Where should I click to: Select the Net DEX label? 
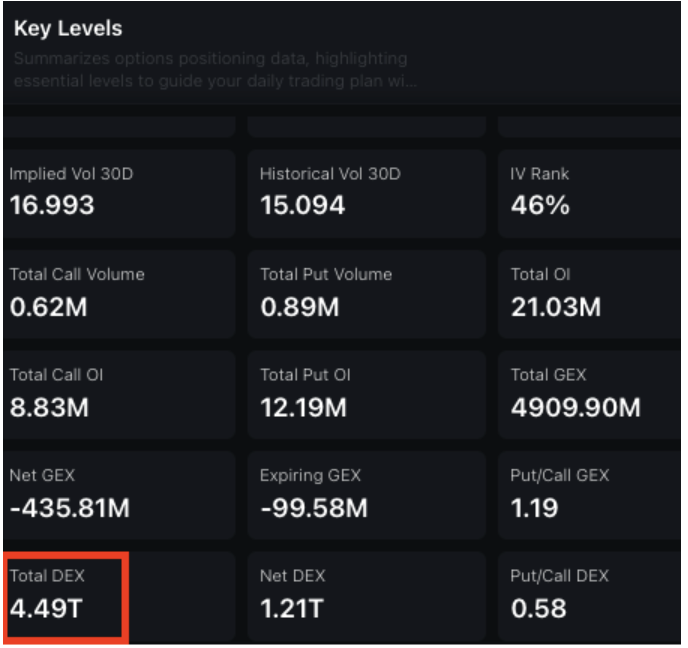coord(293,576)
